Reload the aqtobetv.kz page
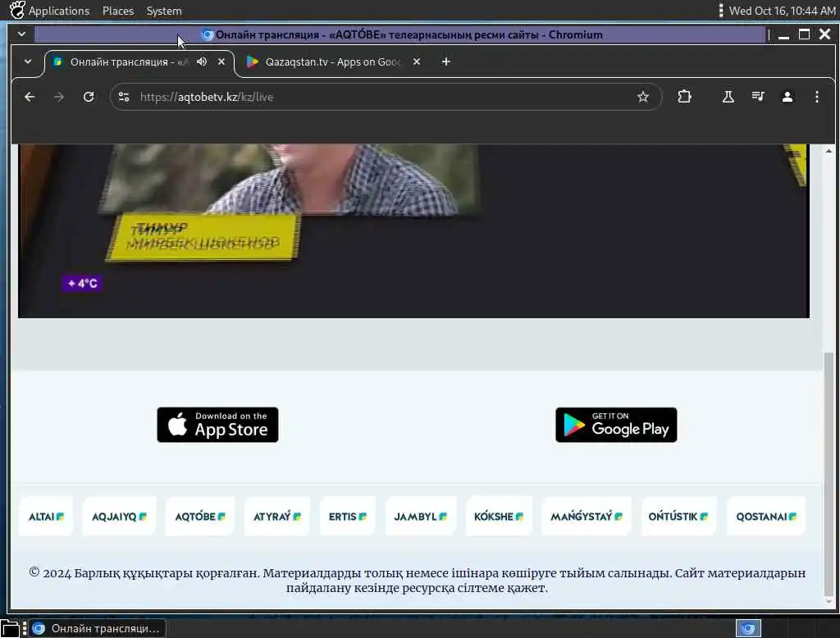Image resolution: width=840 pixels, height=638 pixels. point(89,97)
